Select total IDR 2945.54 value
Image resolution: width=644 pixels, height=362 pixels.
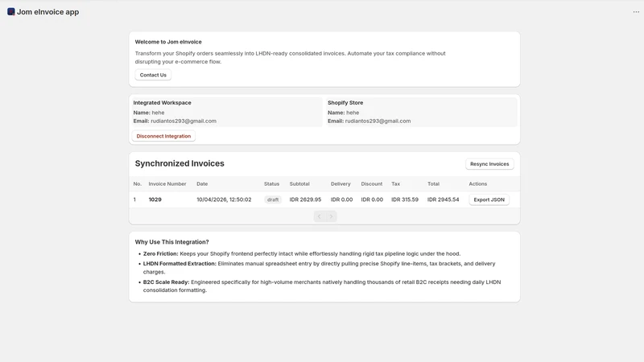444,200
